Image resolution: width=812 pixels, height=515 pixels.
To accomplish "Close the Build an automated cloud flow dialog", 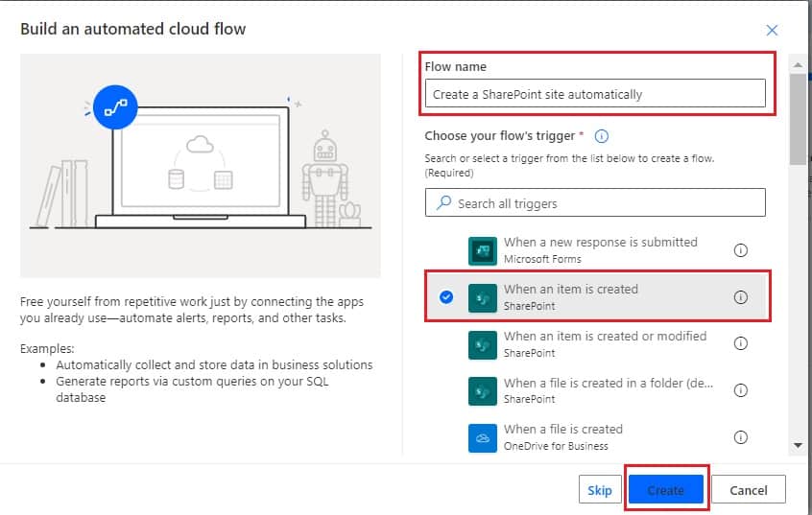I will click(772, 30).
